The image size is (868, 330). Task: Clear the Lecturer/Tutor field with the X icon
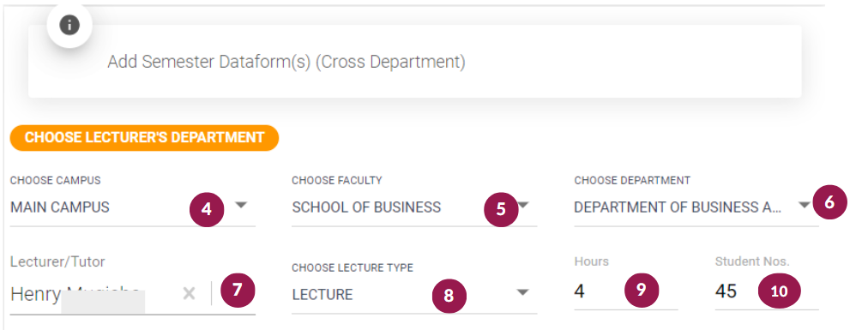[x=190, y=293]
